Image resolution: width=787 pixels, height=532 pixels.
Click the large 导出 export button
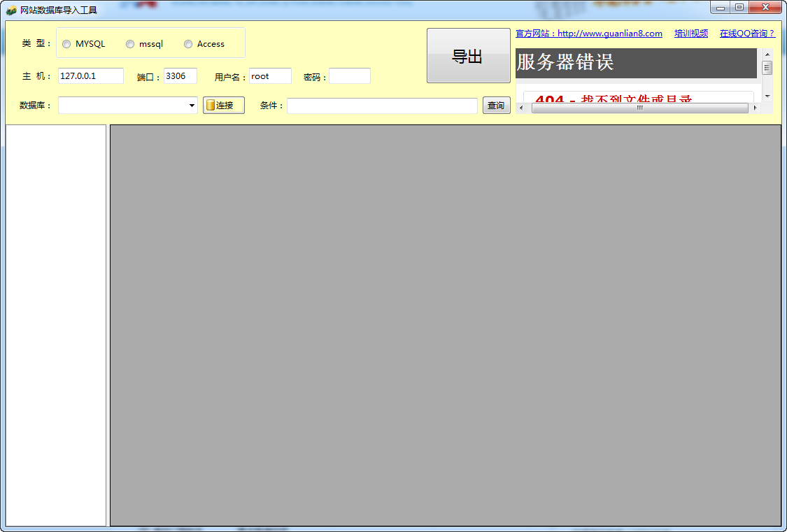[x=468, y=56]
